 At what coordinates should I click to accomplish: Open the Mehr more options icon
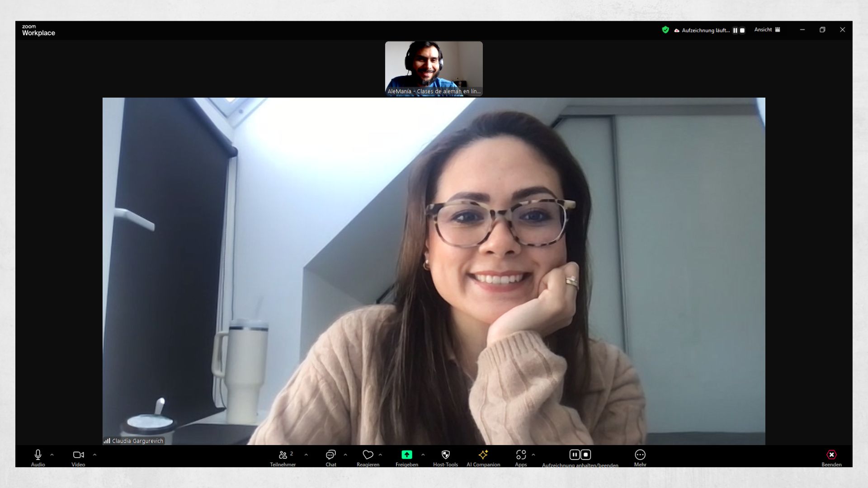point(640,455)
